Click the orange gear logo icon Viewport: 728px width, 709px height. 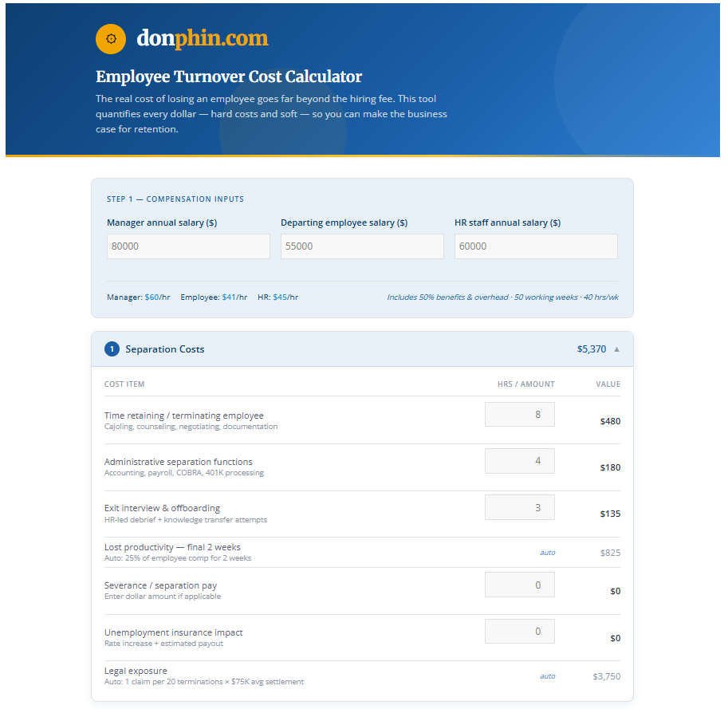click(111, 39)
